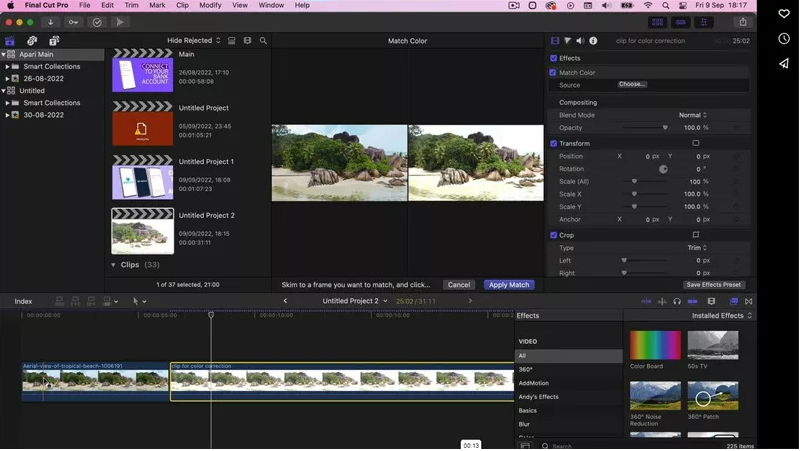800x451 pixels.
Task: Open the Untitled Project 2 timeline dropdown
Action: click(x=355, y=301)
